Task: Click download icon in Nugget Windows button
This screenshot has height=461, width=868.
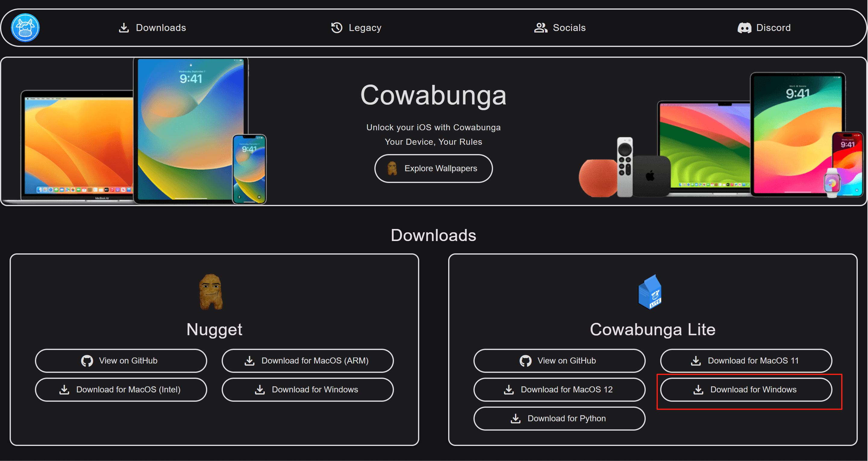Action: pyautogui.click(x=260, y=390)
